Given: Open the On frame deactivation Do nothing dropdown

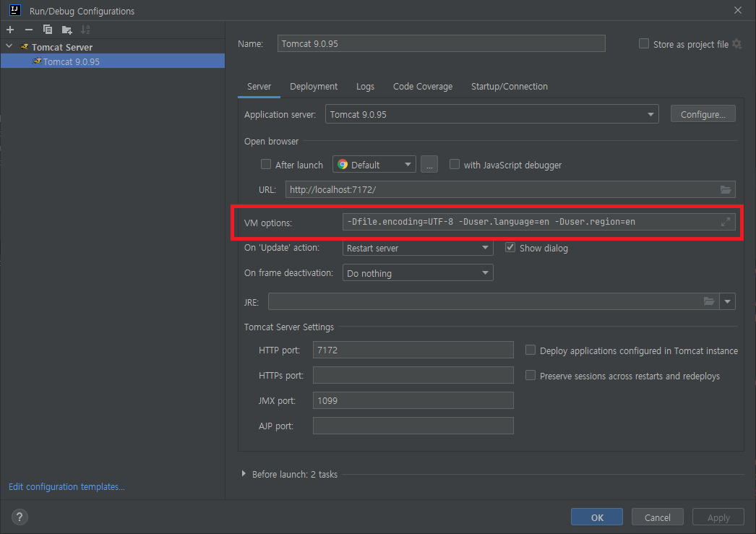Looking at the screenshot, I should pyautogui.click(x=418, y=273).
